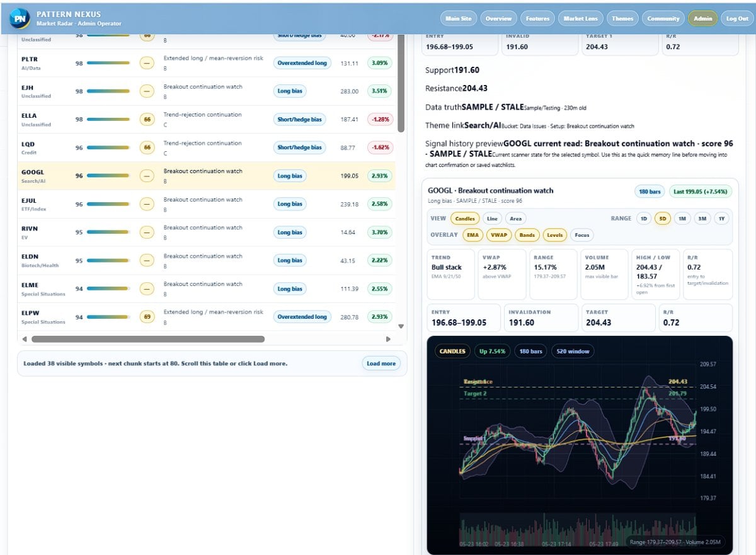
Task: Click the Last 199.05 (+7.54%) badge
Action: (699, 192)
